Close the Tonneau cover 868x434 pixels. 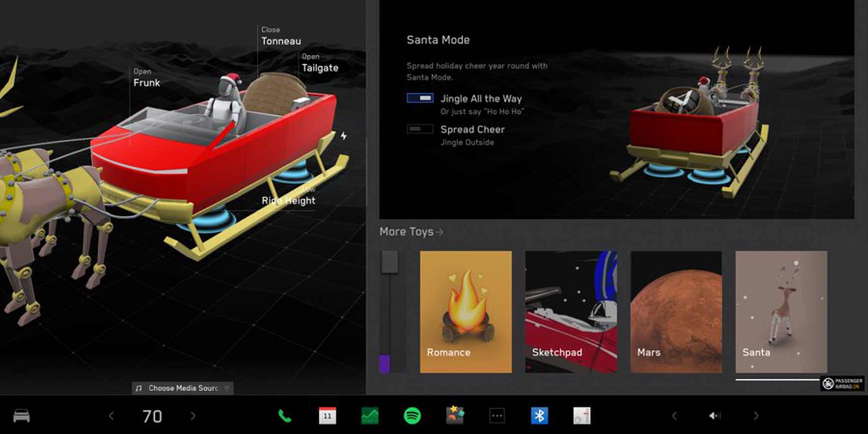pyautogui.click(x=281, y=36)
